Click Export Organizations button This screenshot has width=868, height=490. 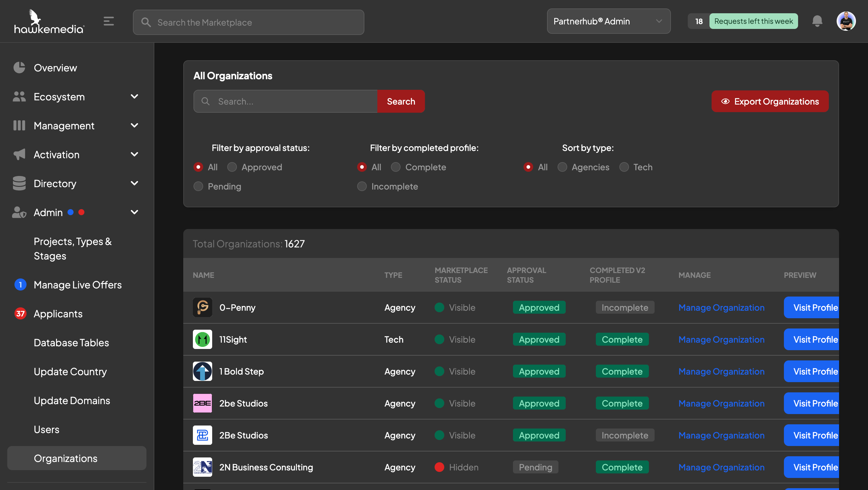(x=770, y=102)
